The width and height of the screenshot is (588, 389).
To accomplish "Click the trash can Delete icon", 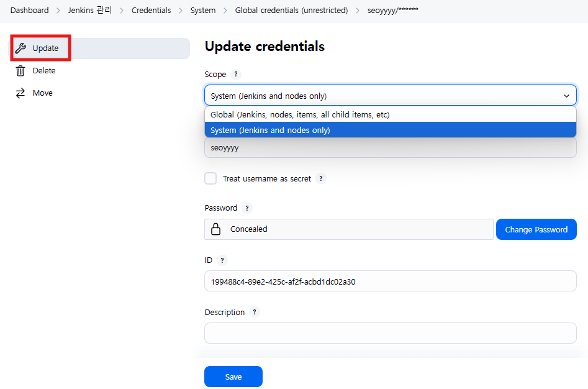I will [x=20, y=70].
